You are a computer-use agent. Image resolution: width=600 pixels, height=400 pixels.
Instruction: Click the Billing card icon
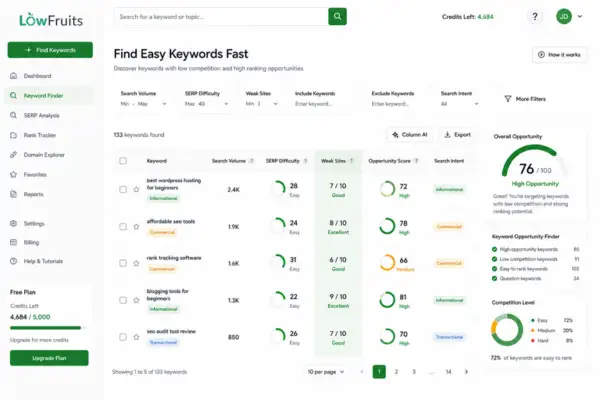coord(13,242)
